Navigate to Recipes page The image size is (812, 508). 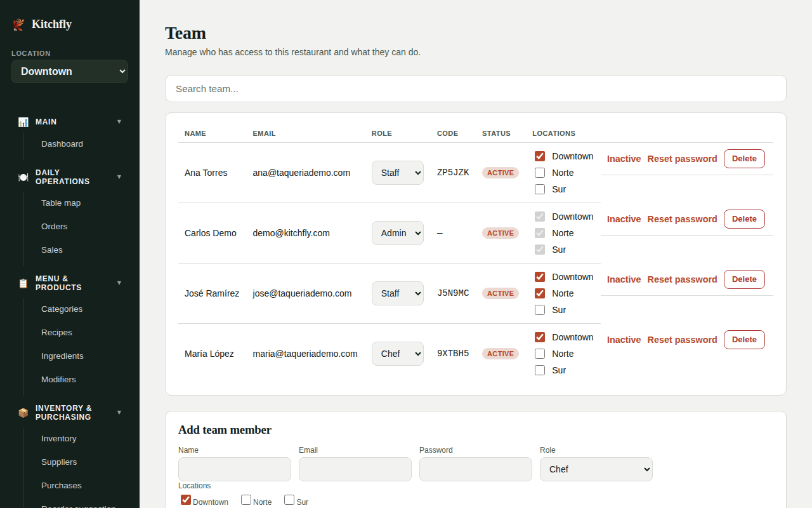point(56,333)
